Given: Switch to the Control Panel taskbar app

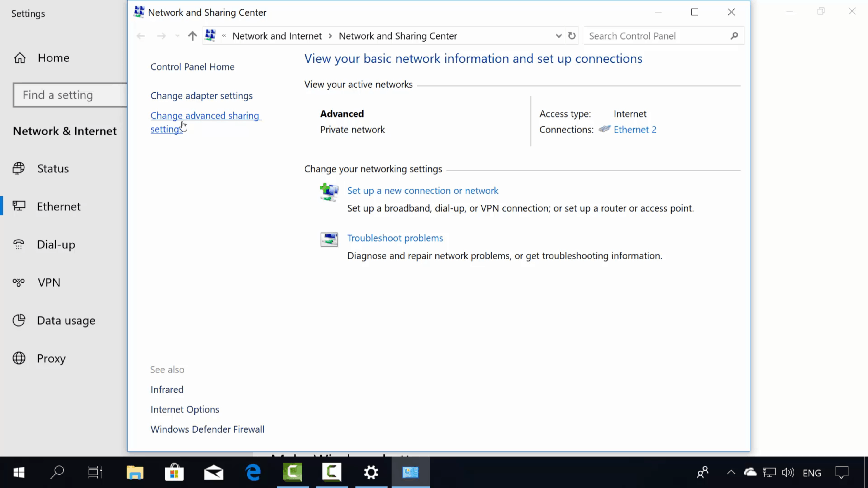Looking at the screenshot, I should [x=410, y=472].
